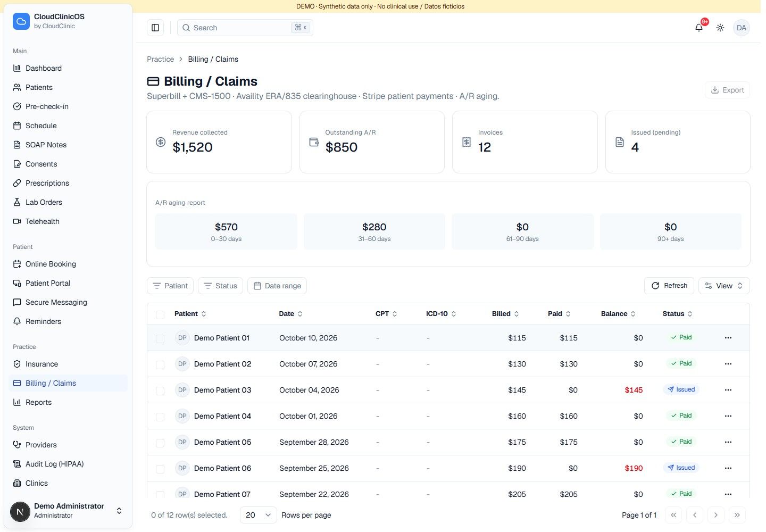
Task: Check the Demo Patient 01 row
Action: click(160, 338)
